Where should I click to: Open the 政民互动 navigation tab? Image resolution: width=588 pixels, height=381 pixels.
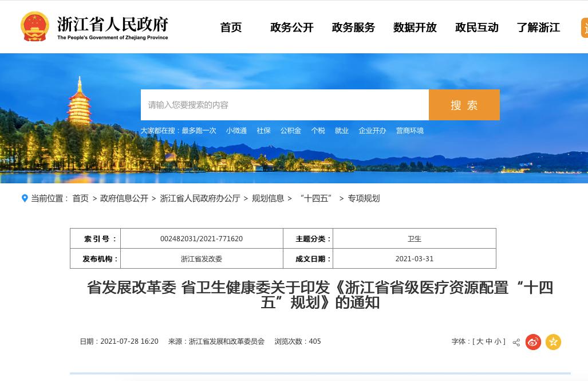click(x=476, y=28)
